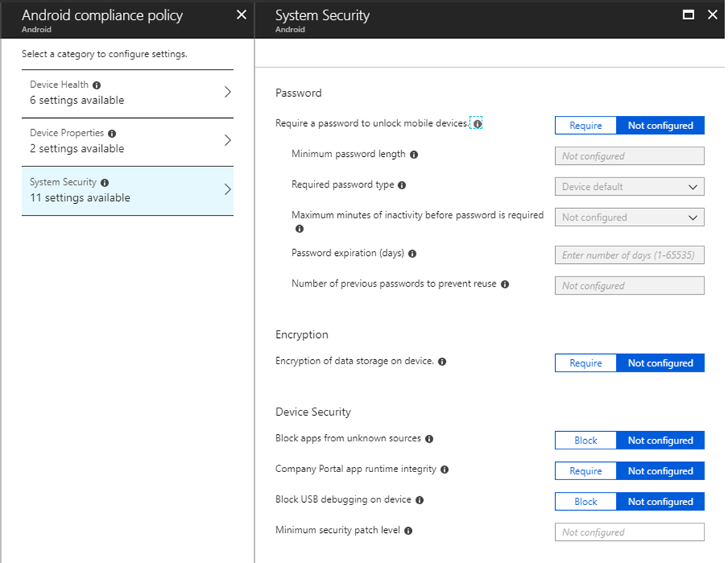Click info icon beside Minimum security patch level
This screenshot has height=563, width=728.
point(408,531)
